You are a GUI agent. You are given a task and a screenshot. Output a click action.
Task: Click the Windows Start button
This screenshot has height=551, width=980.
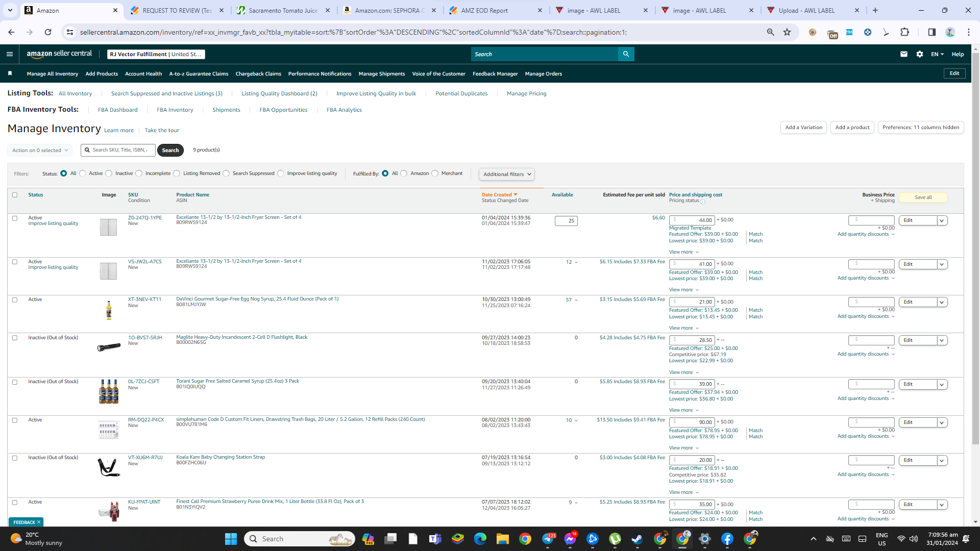[231, 539]
